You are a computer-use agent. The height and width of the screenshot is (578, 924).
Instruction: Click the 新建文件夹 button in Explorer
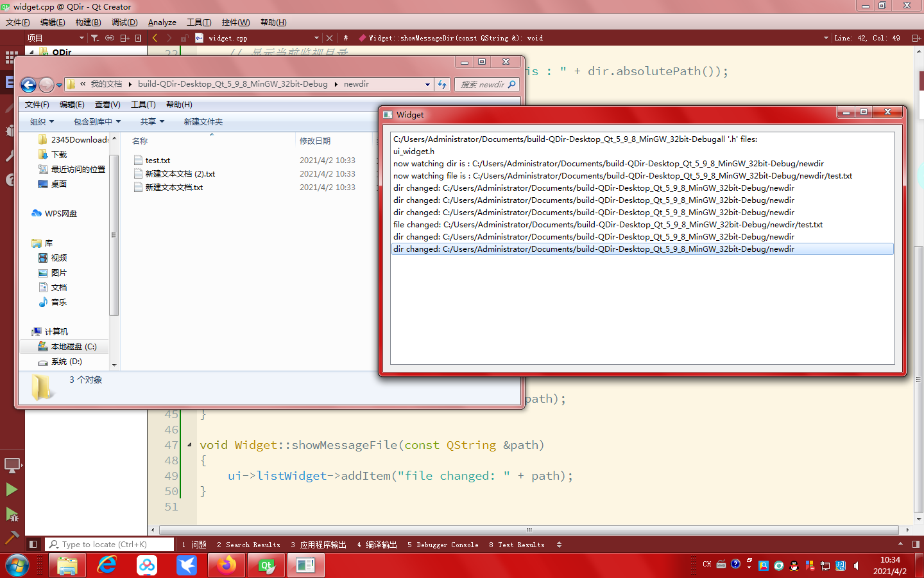coord(202,121)
